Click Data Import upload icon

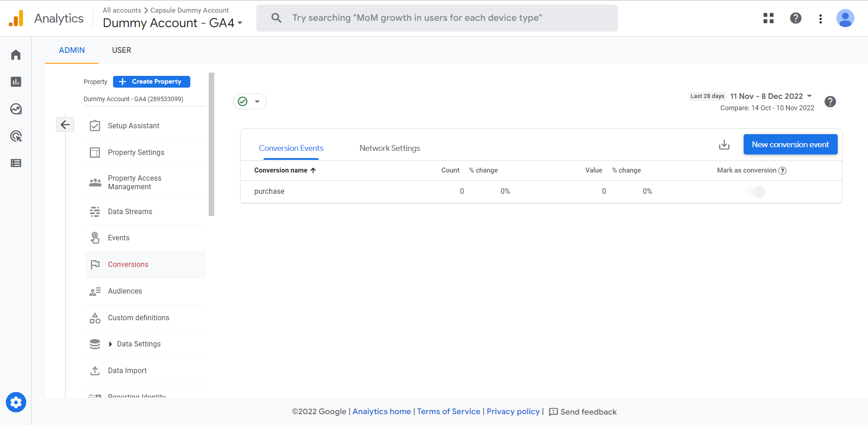click(95, 371)
